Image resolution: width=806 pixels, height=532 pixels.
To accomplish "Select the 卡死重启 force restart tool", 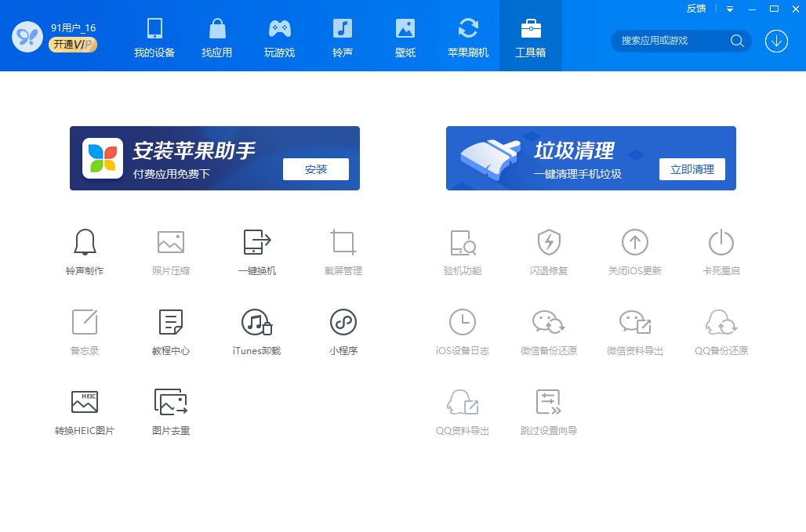I will click(x=721, y=252).
